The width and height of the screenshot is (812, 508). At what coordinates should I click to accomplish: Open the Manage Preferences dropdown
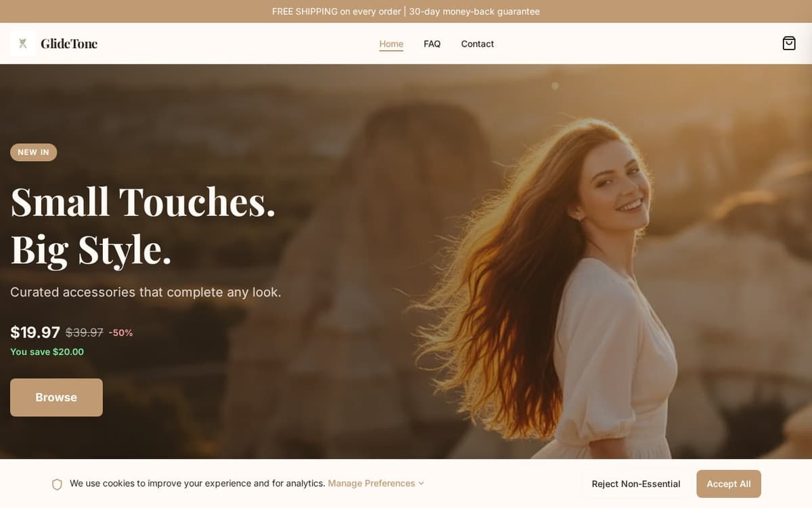371,483
